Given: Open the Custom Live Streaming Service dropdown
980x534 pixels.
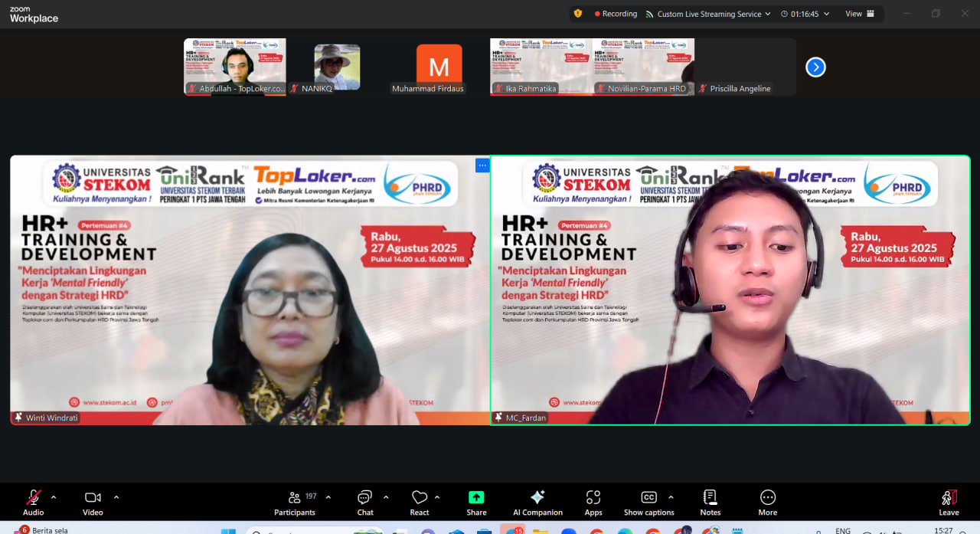Looking at the screenshot, I should pos(708,14).
